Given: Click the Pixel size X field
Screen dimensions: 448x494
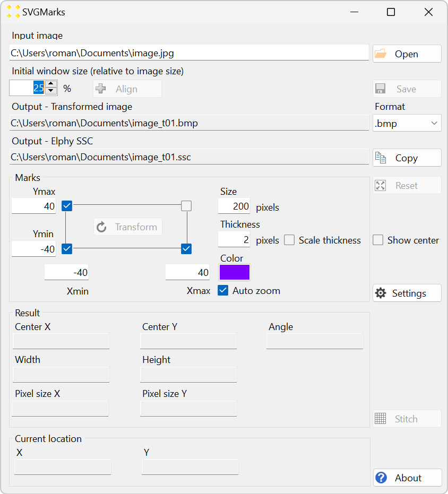Looking at the screenshot, I should [60, 409].
